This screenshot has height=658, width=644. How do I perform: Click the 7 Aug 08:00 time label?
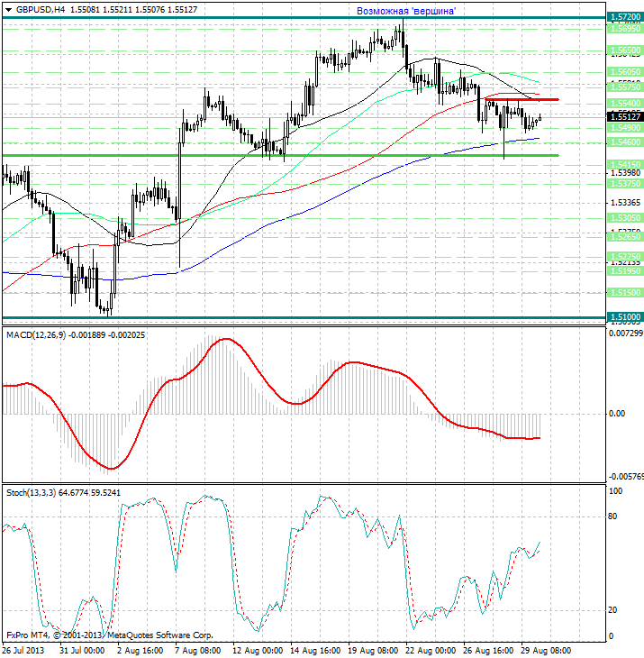(x=197, y=651)
